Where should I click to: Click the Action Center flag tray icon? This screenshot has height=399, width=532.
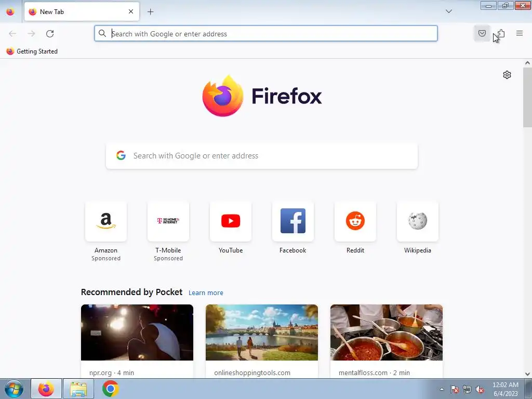pos(455,390)
